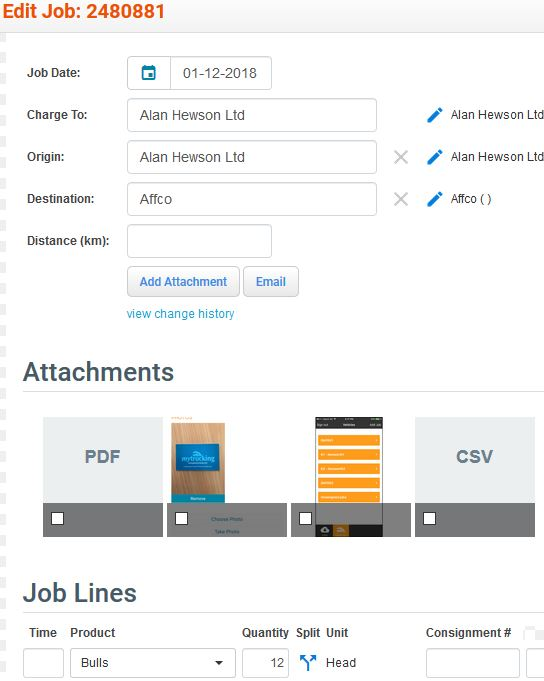This screenshot has width=544, height=681.
Task: Click the Origin edit pencil icon
Action: tap(435, 157)
